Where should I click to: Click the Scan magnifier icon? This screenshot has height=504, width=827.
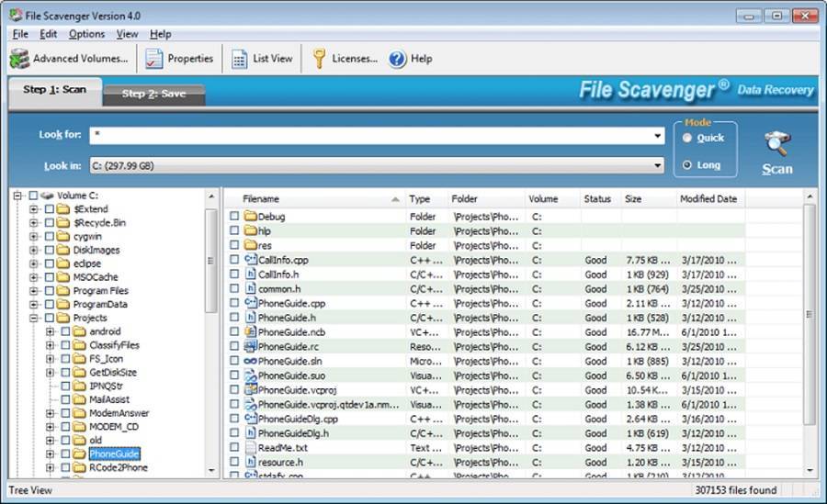tap(777, 144)
